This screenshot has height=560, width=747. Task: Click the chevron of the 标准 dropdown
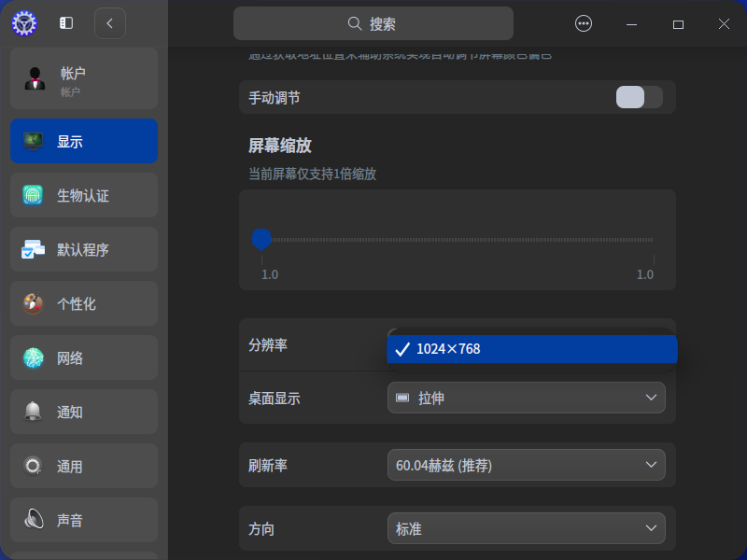(x=651, y=528)
